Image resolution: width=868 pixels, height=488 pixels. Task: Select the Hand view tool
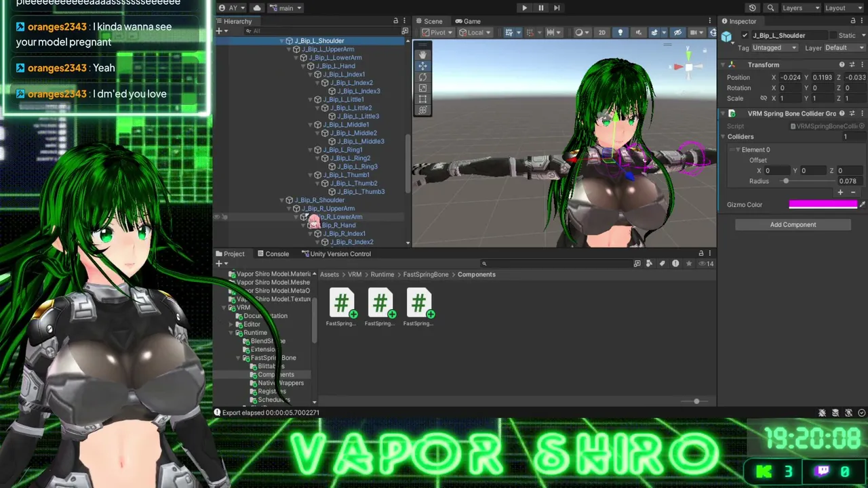pyautogui.click(x=422, y=55)
